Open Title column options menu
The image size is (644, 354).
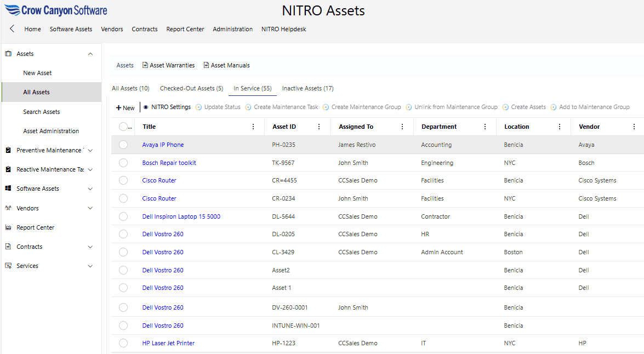[253, 127]
